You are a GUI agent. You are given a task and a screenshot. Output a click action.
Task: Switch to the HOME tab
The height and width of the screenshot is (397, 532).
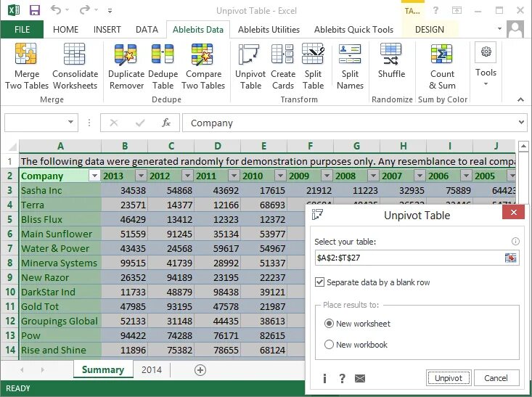(65, 30)
